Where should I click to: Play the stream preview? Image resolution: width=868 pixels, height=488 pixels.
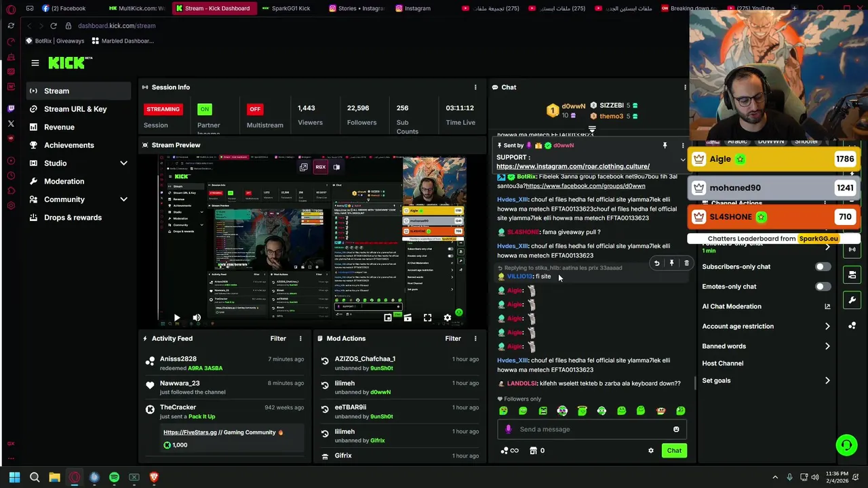point(176,317)
